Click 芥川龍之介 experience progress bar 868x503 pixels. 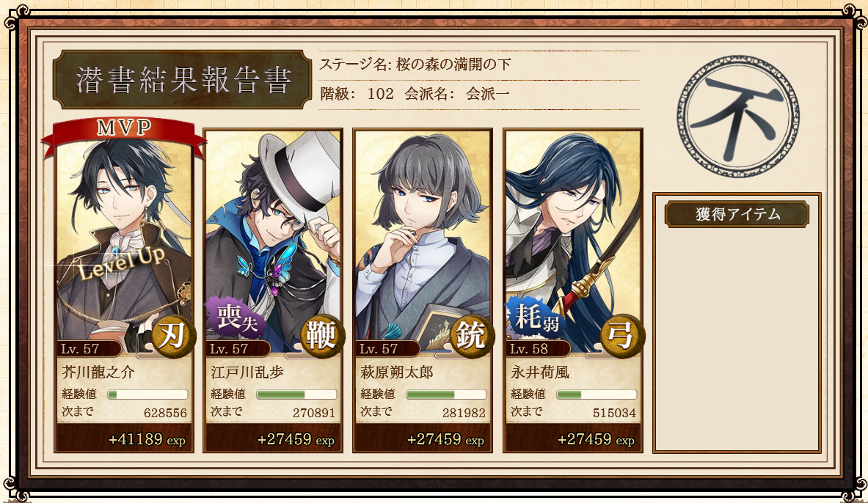click(x=147, y=394)
